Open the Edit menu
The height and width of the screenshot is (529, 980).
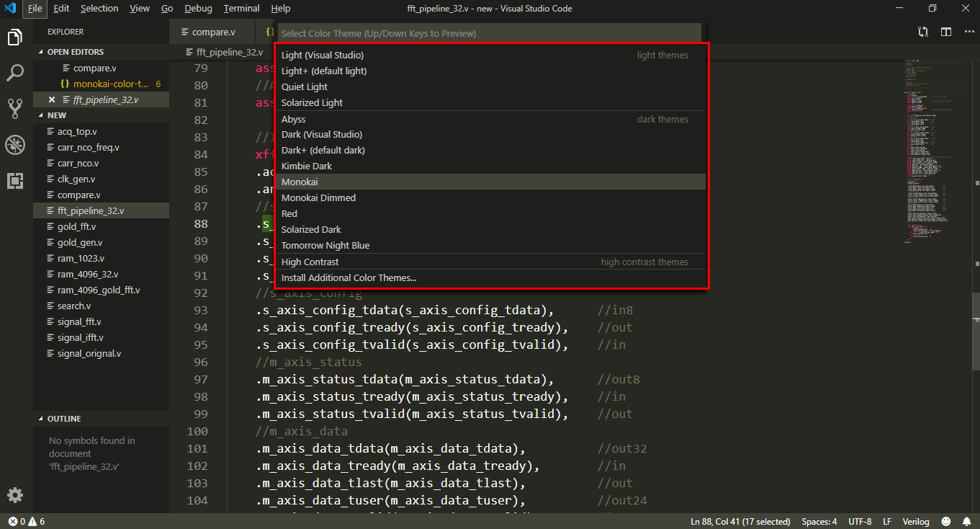point(61,9)
